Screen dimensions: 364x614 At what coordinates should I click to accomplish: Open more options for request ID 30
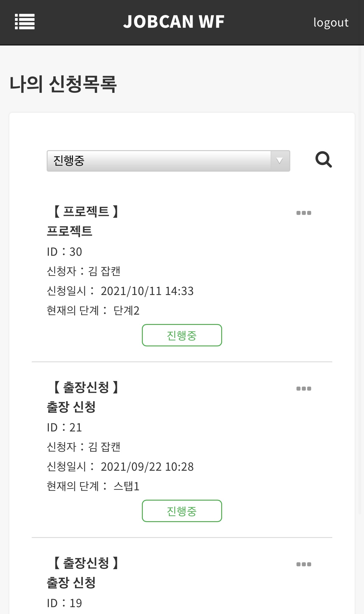pos(304,213)
